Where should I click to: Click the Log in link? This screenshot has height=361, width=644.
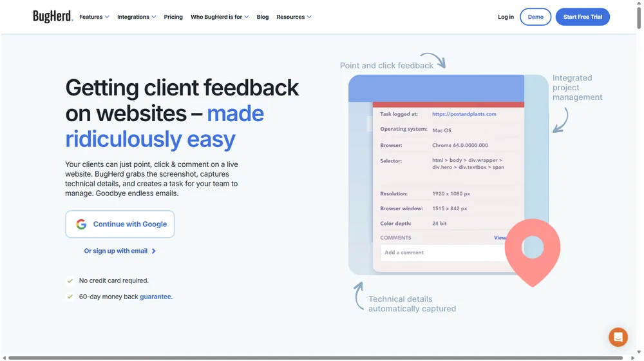click(x=506, y=17)
